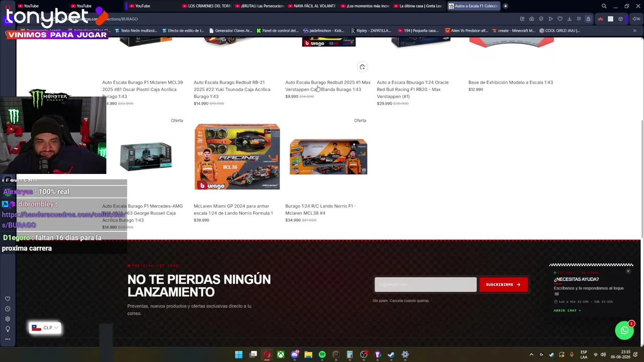Image resolution: width=644 pixels, height=362 pixels.
Task: Open the new tab plus button
Action: pos(506,6)
